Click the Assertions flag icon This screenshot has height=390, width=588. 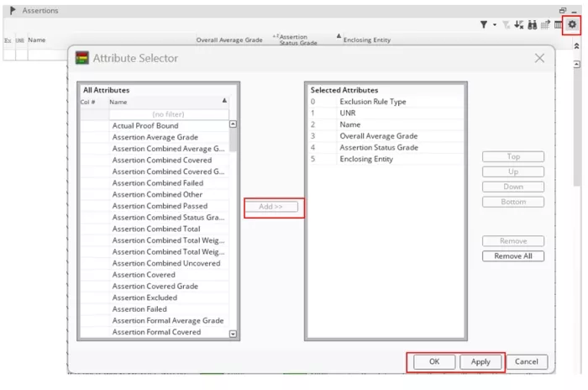coord(13,10)
